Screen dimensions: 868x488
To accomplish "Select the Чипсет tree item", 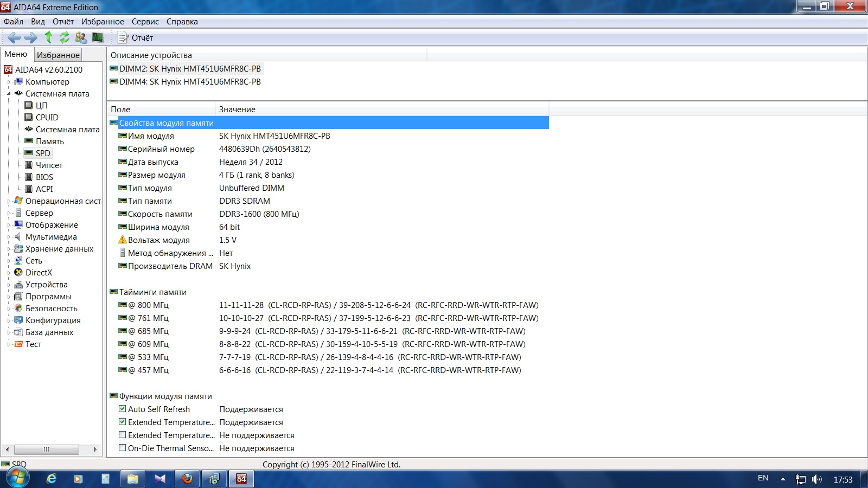I will 49,165.
